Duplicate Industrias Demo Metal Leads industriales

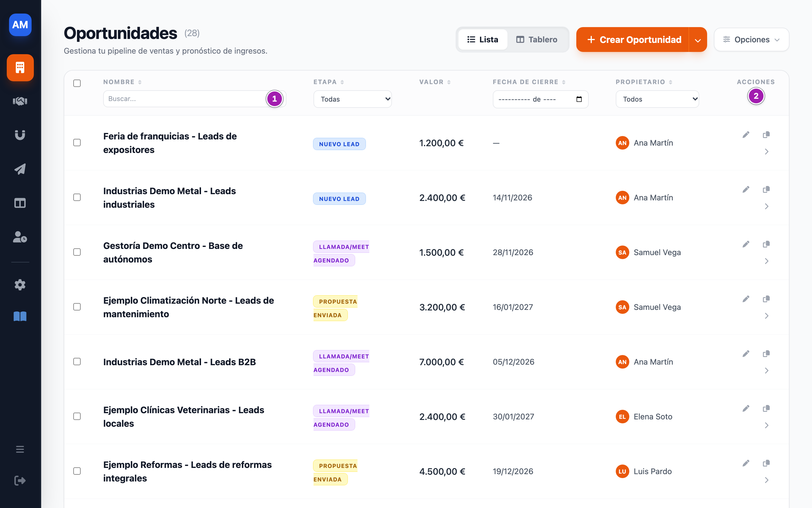[766, 189]
